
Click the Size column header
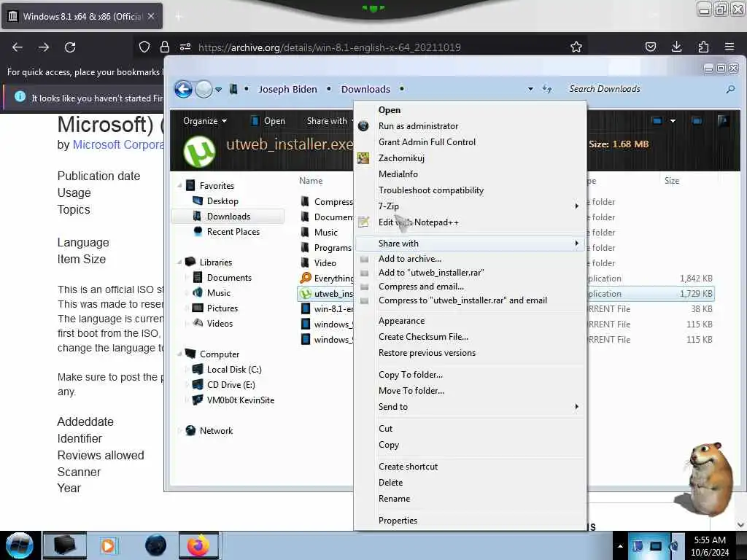672,181
